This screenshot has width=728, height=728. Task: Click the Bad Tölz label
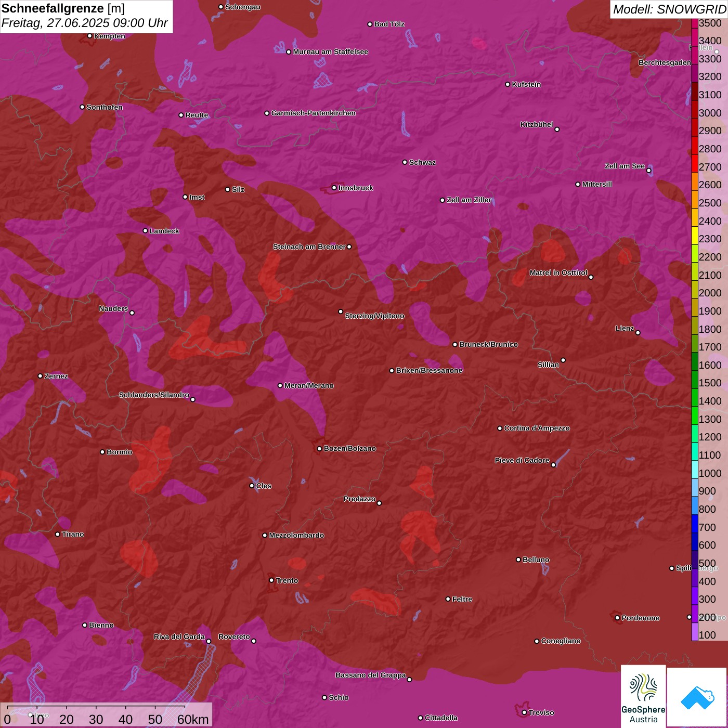[389, 24]
